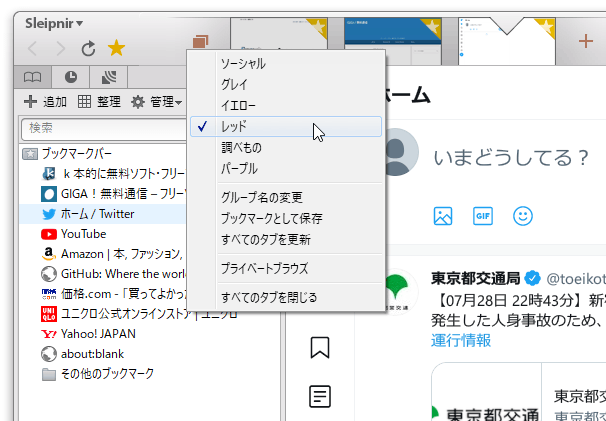
Task: Go back with the back arrow
Action: tap(32, 49)
